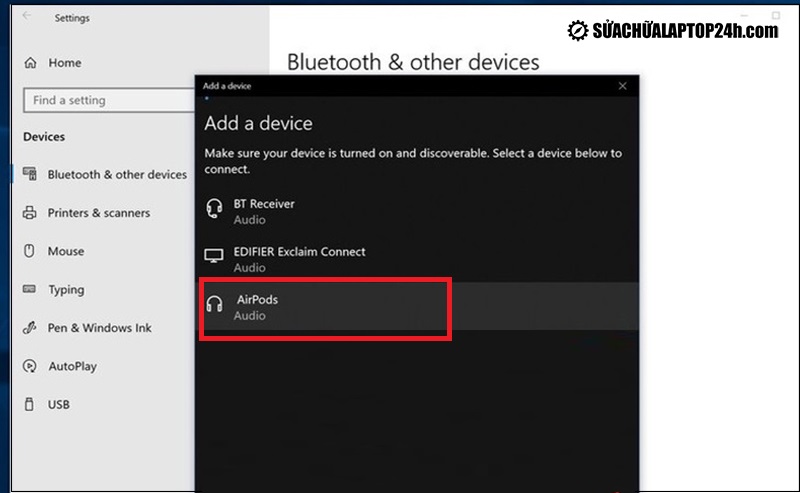
Task: Open the Typing settings label
Action: click(x=66, y=290)
